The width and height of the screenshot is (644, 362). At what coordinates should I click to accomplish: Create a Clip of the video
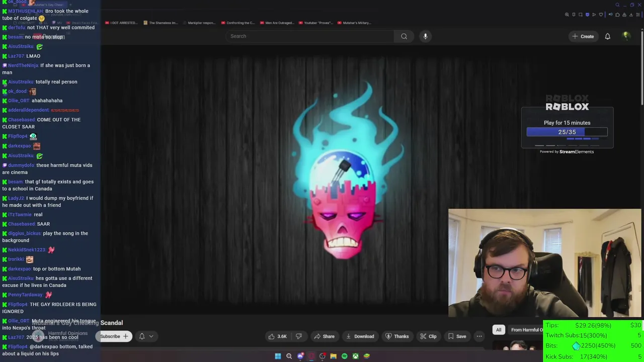[x=428, y=336]
